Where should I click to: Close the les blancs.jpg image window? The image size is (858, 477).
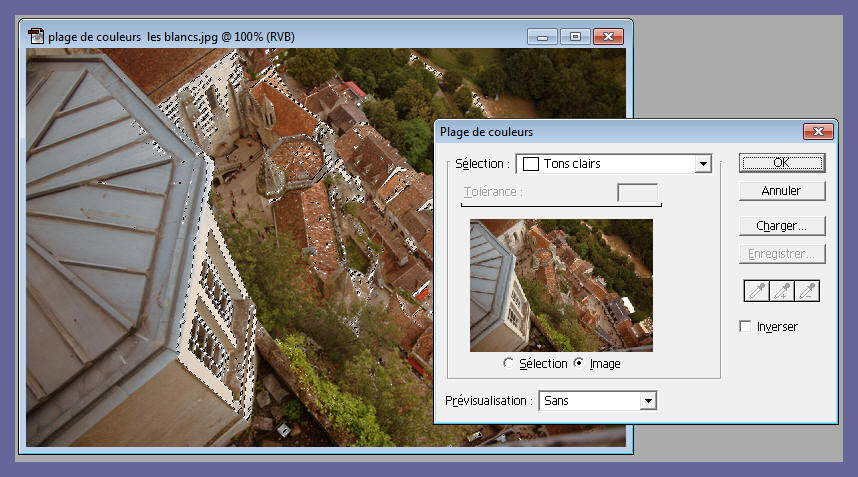point(608,37)
